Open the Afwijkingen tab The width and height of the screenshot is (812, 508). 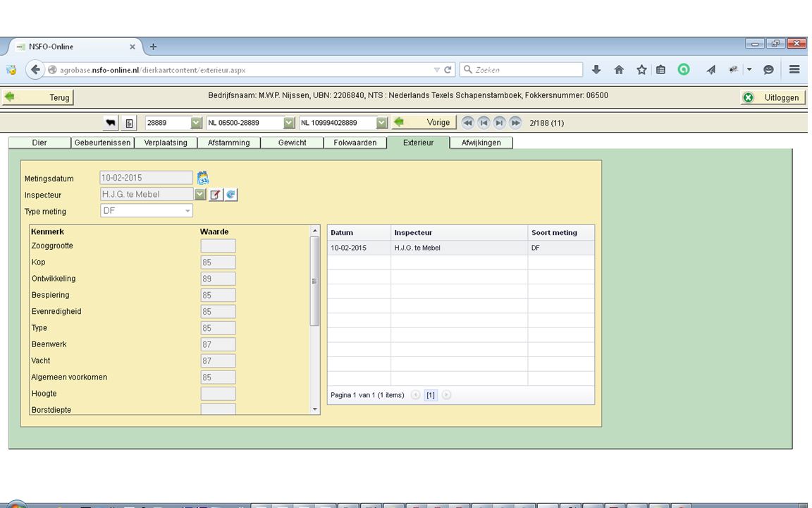[481, 143]
